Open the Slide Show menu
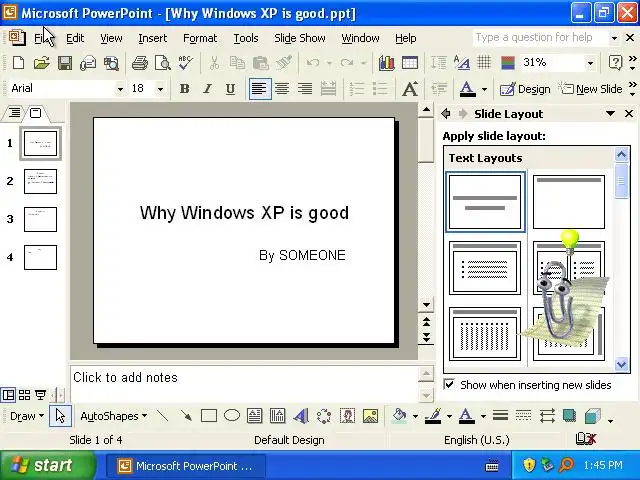The image size is (640, 480). (300, 38)
